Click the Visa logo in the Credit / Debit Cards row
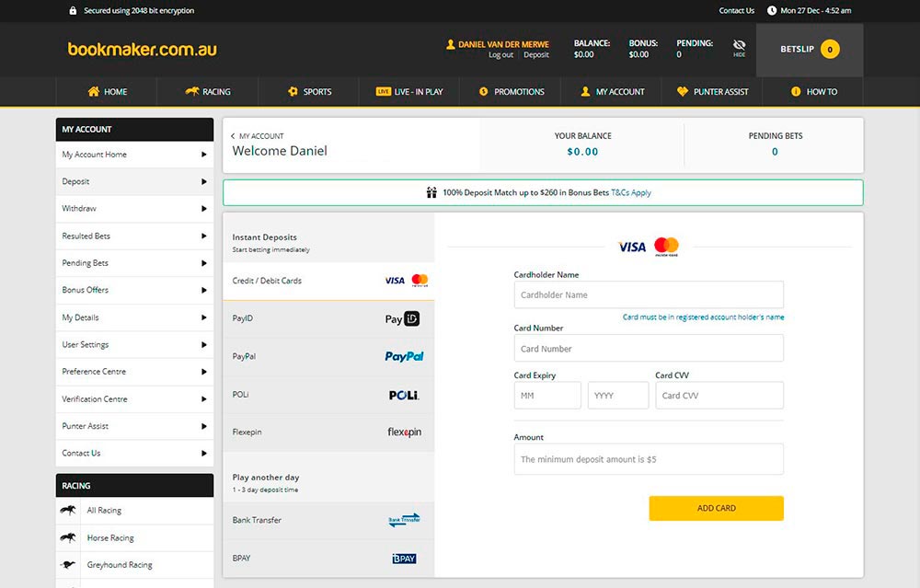 click(x=395, y=281)
